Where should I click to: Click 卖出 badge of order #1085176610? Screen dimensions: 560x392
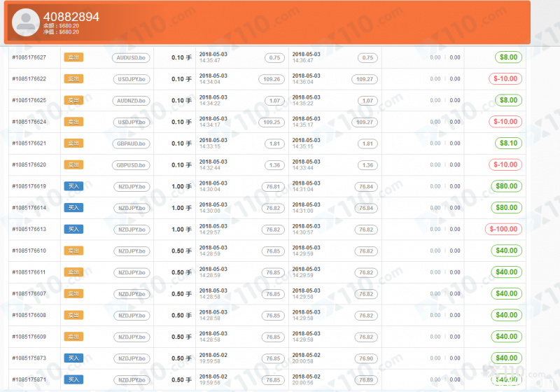73,251
